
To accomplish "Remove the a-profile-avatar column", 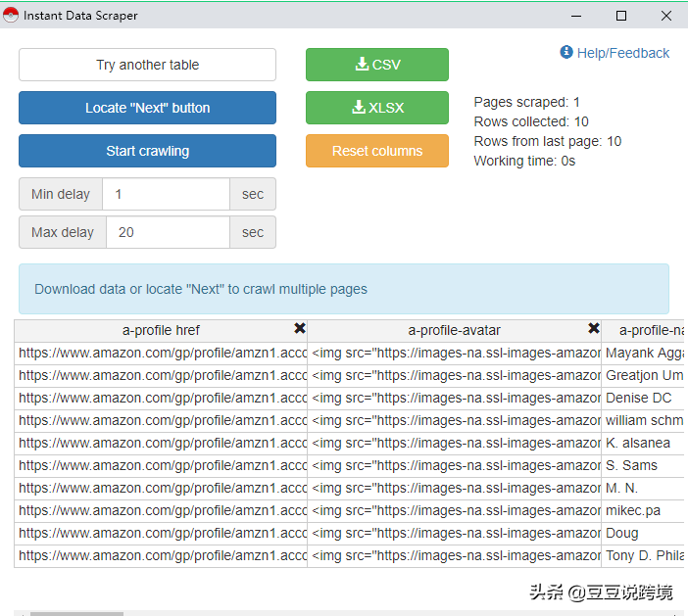I will (x=594, y=328).
